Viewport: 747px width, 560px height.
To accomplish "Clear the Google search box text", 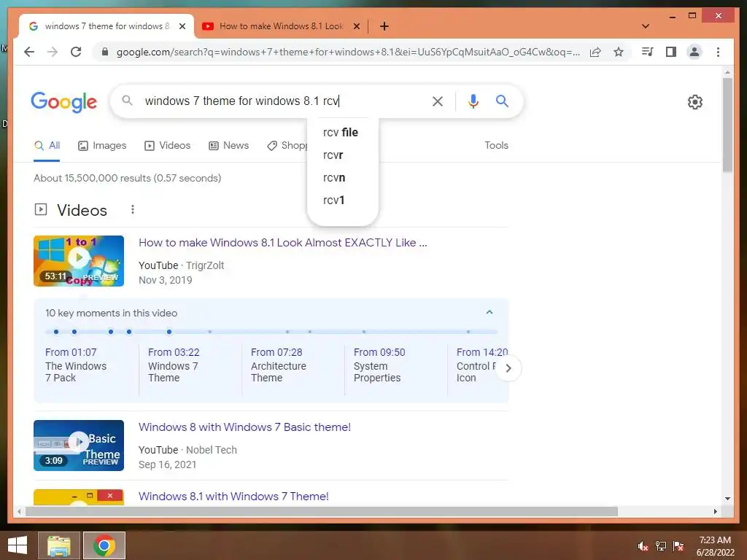I will 438,101.
